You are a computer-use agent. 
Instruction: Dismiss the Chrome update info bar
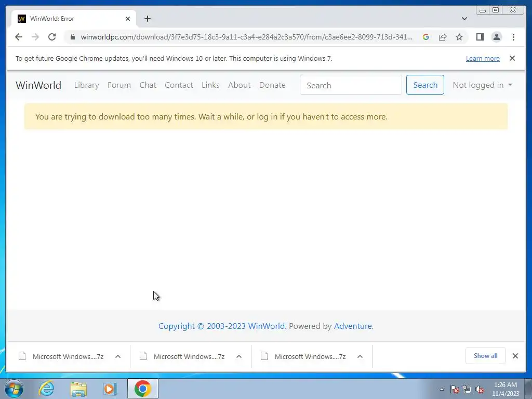pos(512,58)
